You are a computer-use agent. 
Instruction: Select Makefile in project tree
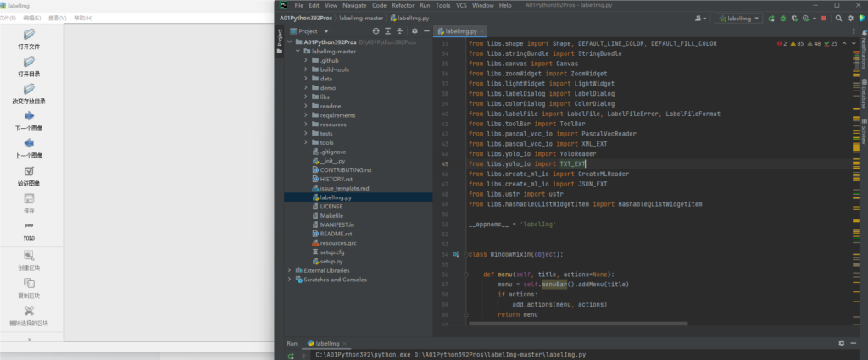pyautogui.click(x=331, y=216)
